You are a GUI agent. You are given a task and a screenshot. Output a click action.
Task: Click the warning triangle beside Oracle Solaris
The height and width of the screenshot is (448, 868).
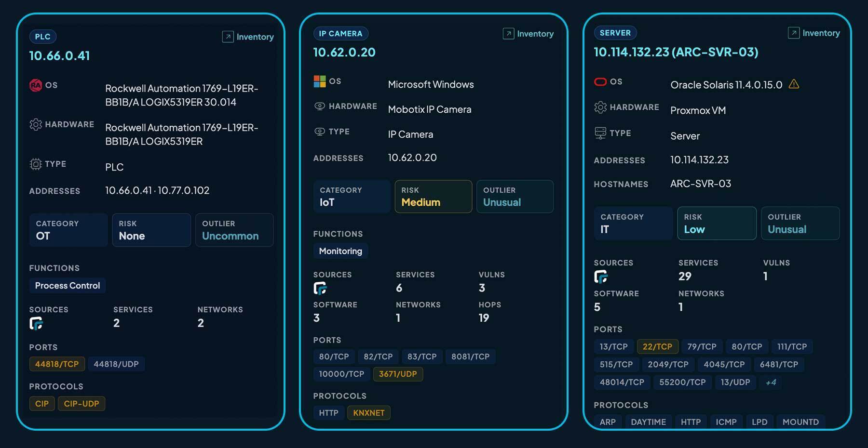pos(794,84)
